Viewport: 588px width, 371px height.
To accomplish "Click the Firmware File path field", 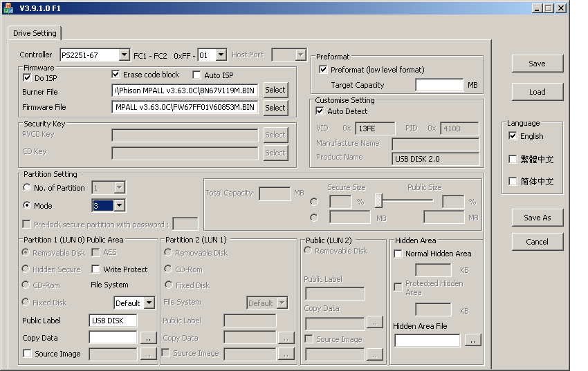I will coord(185,107).
